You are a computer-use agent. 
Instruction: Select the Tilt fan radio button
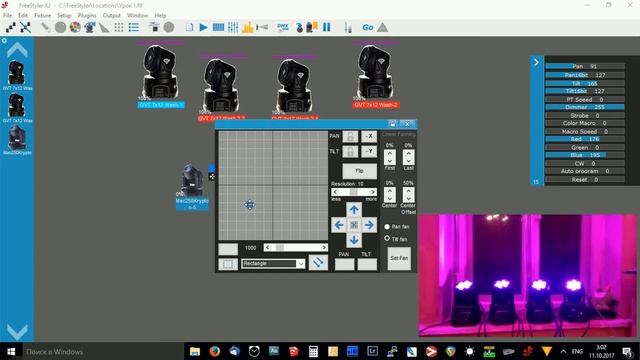pos(387,239)
